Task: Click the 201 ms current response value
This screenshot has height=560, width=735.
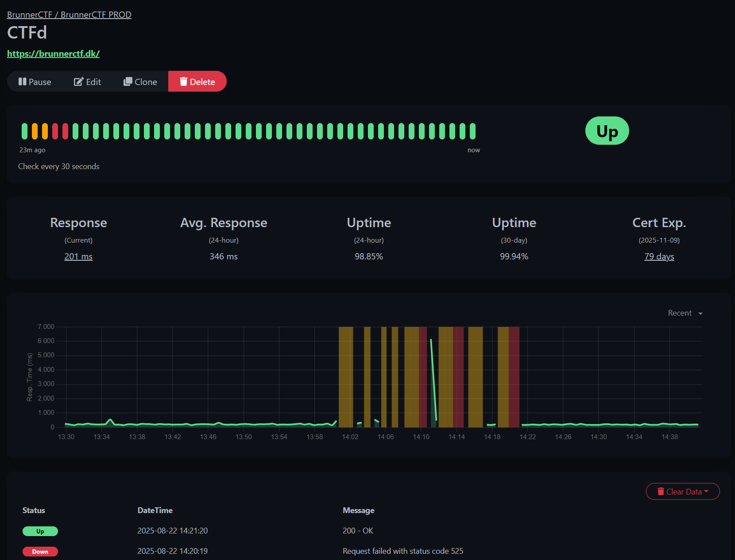Action: click(78, 256)
